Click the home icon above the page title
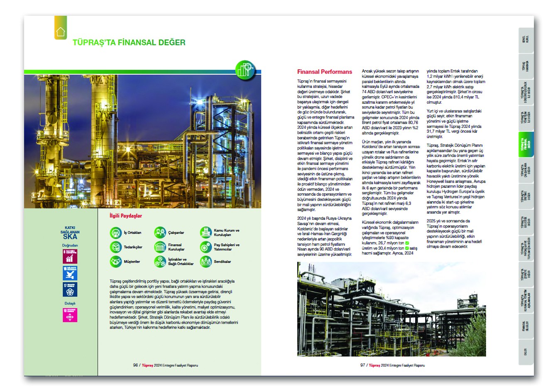This screenshot has height=392, width=558. (61, 32)
